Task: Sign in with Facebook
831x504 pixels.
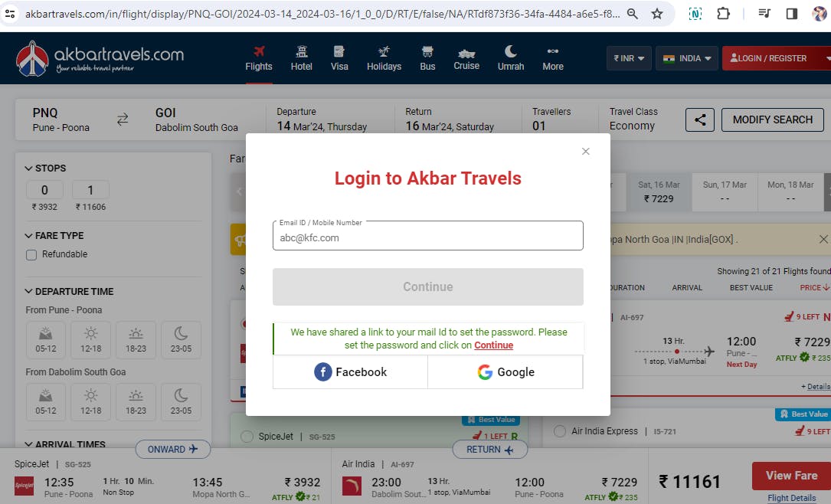Action: pyautogui.click(x=350, y=372)
